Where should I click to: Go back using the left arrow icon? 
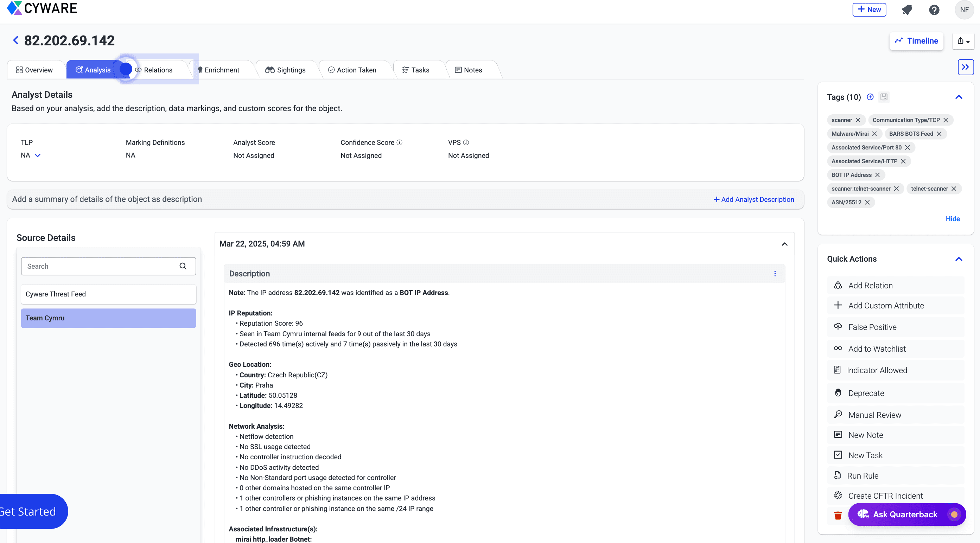(15, 40)
